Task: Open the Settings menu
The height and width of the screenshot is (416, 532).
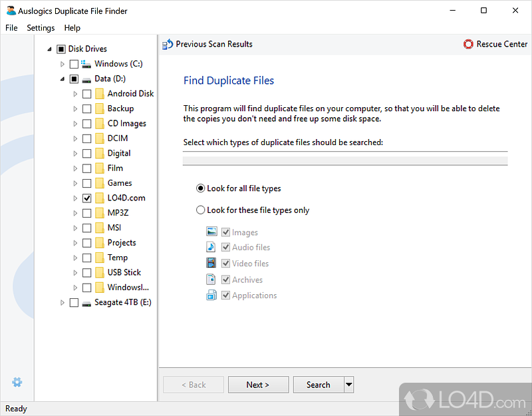Action: pyautogui.click(x=41, y=28)
